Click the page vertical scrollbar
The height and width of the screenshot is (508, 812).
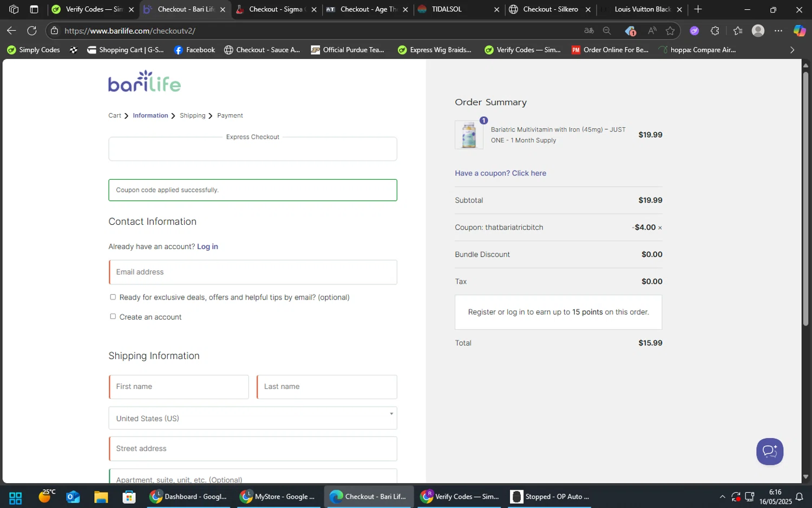(806, 198)
